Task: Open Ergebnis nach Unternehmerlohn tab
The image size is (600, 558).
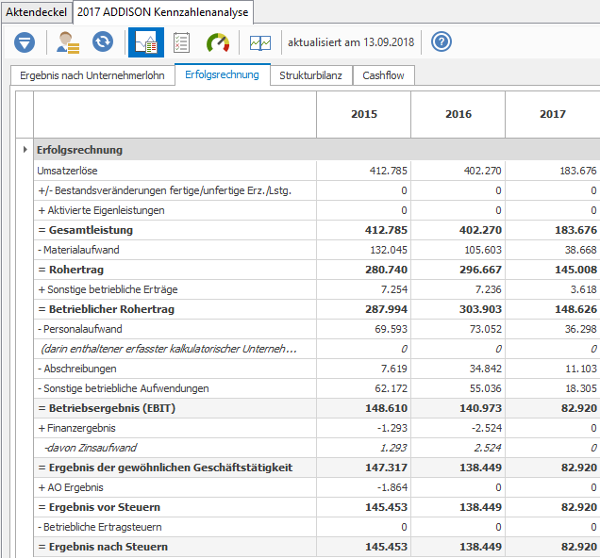Action: 92,75
